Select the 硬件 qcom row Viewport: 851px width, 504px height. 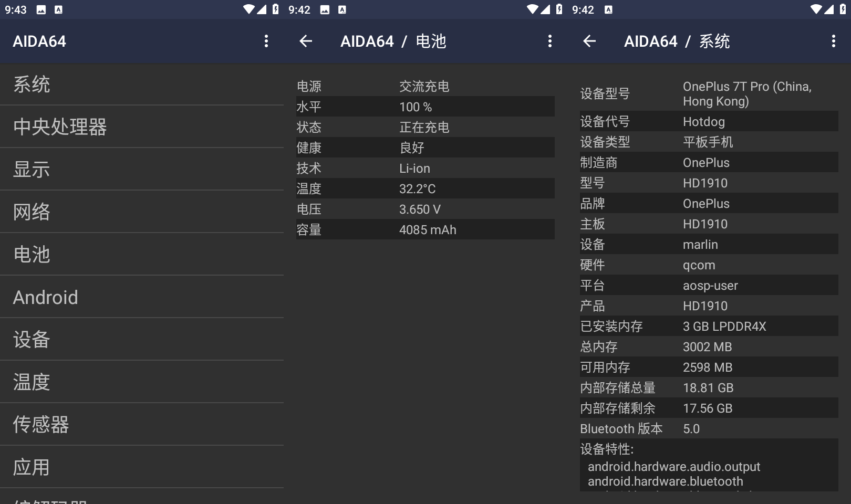pyautogui.click(x=709, y=265)
